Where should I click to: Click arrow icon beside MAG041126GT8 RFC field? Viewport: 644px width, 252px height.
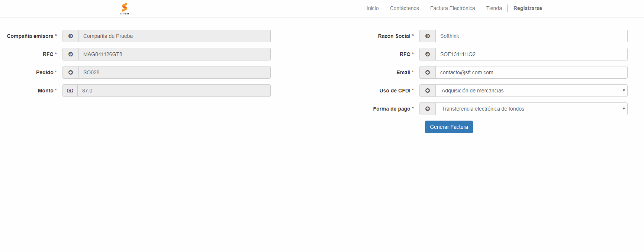tap(71, 54)
